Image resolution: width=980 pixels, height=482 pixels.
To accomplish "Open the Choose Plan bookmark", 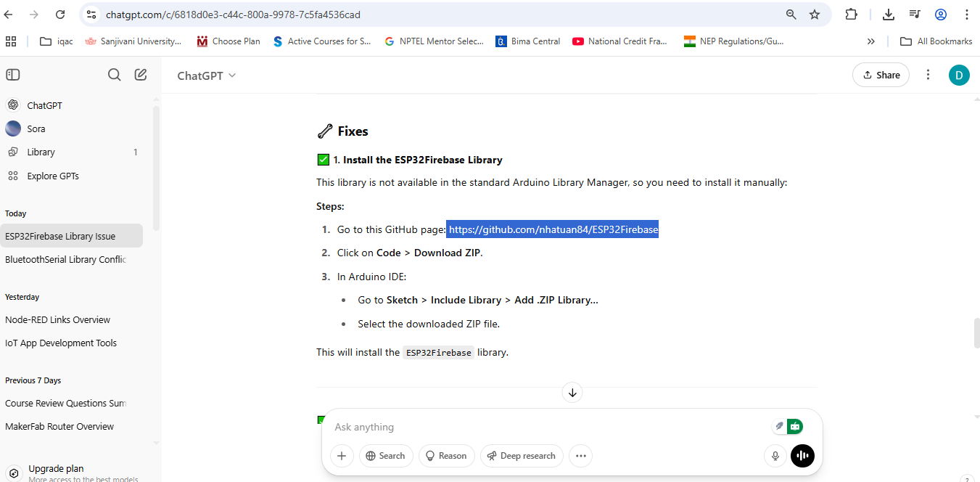I will pyautogui.click(x=228, y=41).
